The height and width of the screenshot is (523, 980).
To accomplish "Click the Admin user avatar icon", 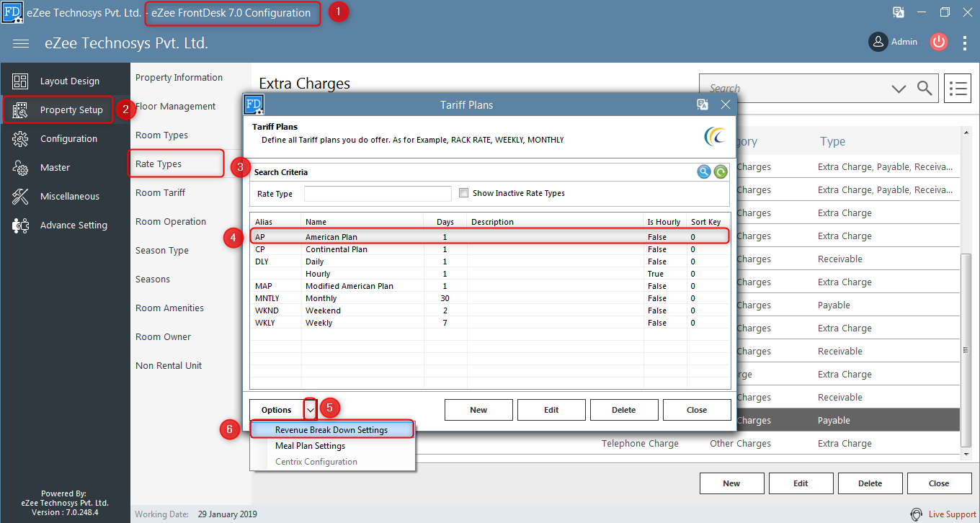I will tap(878, 42).
